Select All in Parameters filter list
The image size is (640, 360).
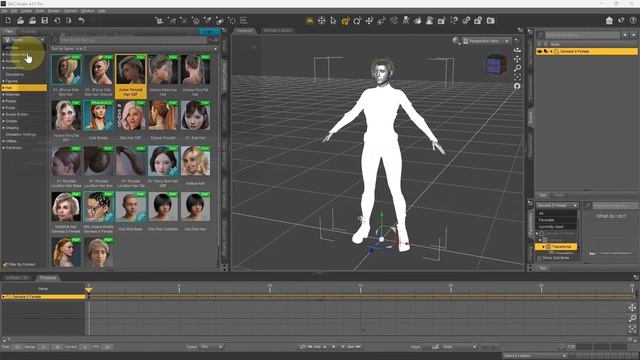tap(556, 213)
